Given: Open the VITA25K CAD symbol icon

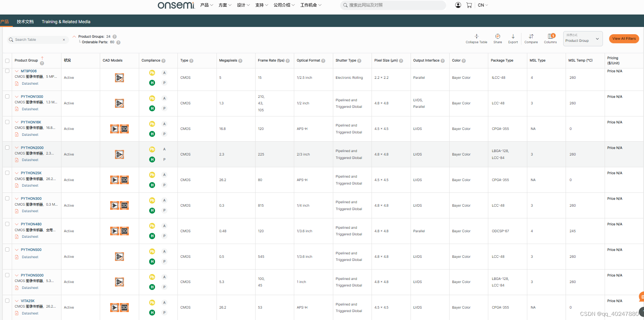Looking at the screenshot, I should pos(115,308).
